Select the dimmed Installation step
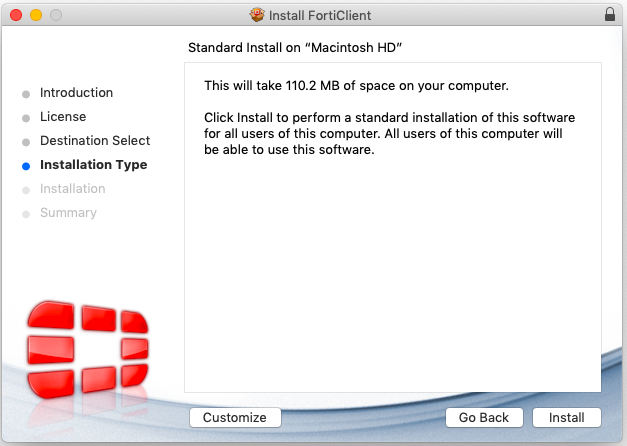The image size is (627, 446). pos(73,188)
